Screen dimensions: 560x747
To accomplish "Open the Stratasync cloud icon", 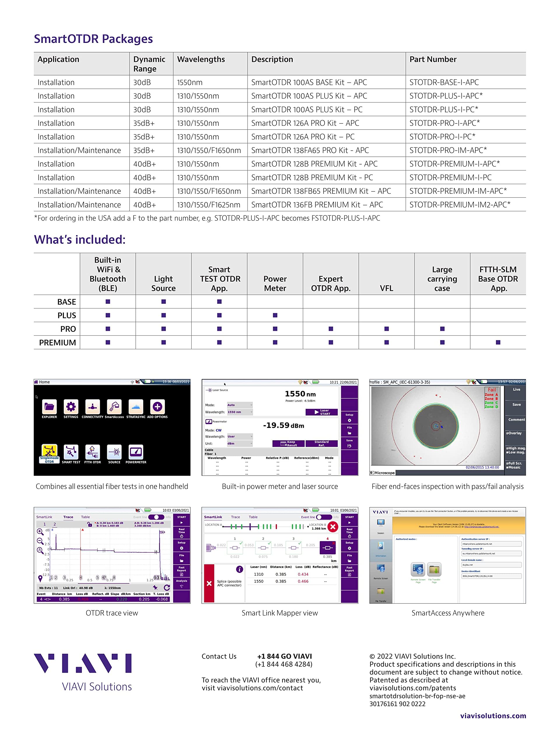I will click(136, 406).
